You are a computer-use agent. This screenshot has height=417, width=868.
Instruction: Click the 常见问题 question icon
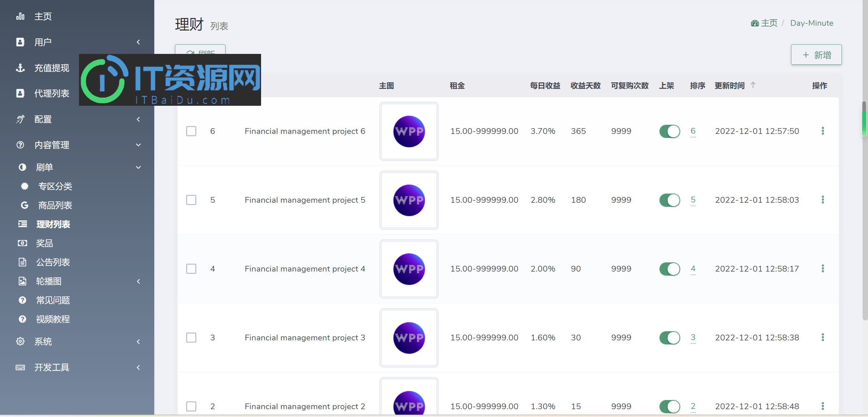click(x=22, y=300)
